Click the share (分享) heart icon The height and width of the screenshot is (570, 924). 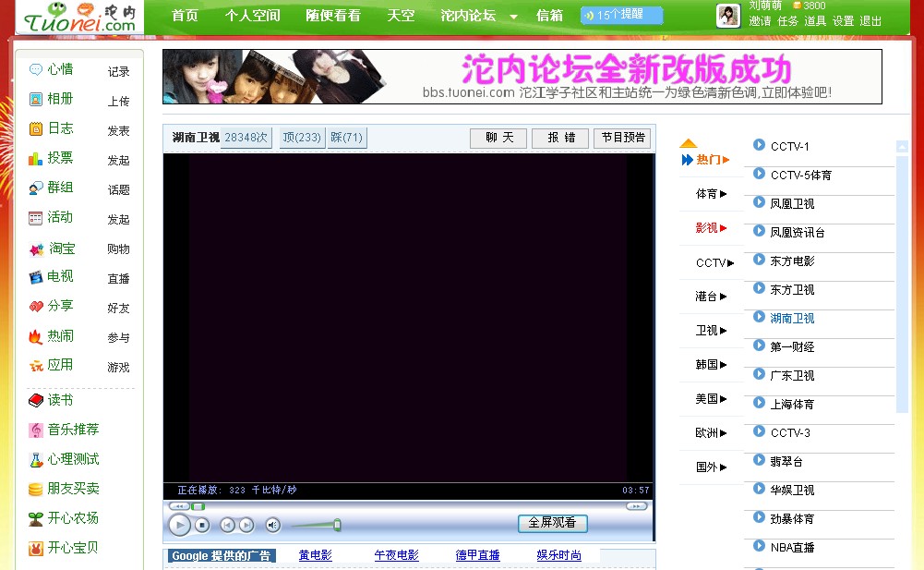click(36, 306)
